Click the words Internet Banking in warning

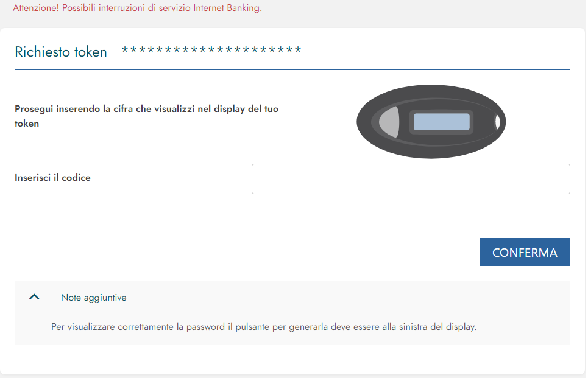click(228, 8)
